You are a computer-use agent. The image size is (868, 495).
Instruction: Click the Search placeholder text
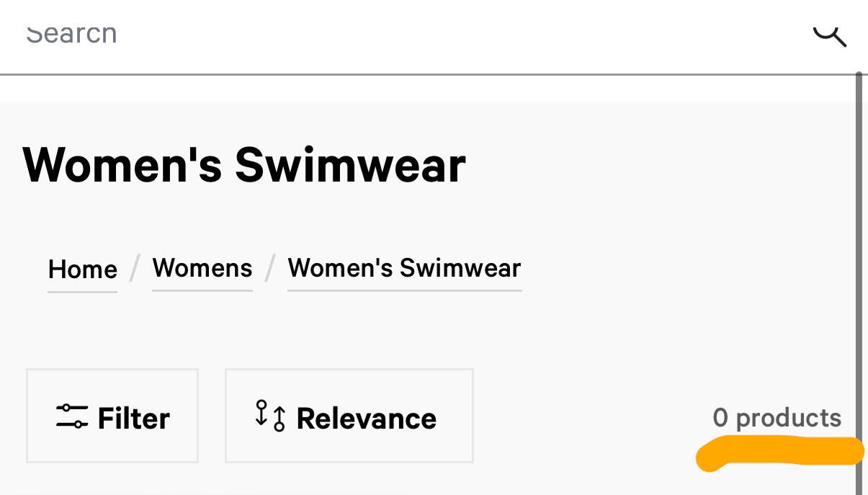point(71,33)
